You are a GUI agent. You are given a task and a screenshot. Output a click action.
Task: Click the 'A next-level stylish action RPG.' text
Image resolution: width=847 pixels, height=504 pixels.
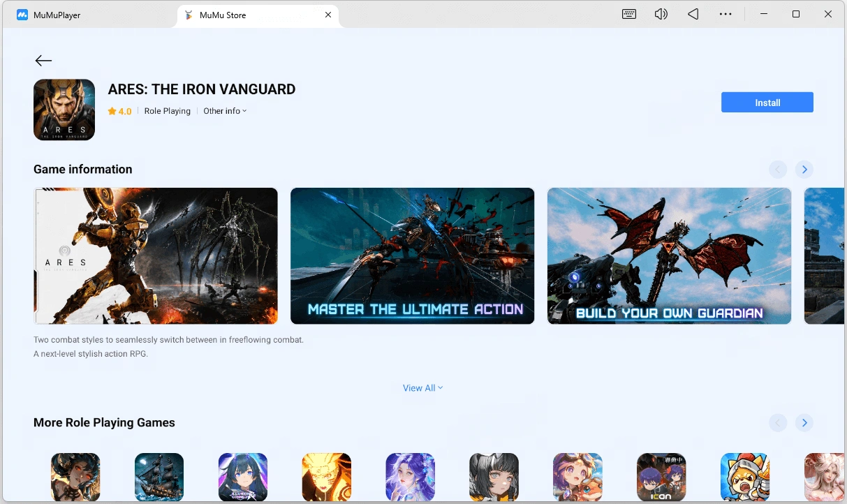pos(91,354)
